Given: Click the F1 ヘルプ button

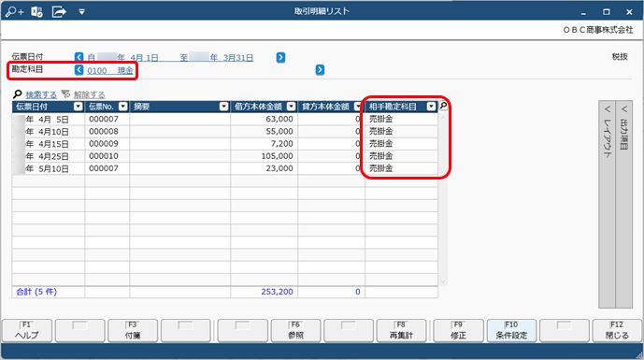Looking at the screenshot, I should tap(27, 330).
